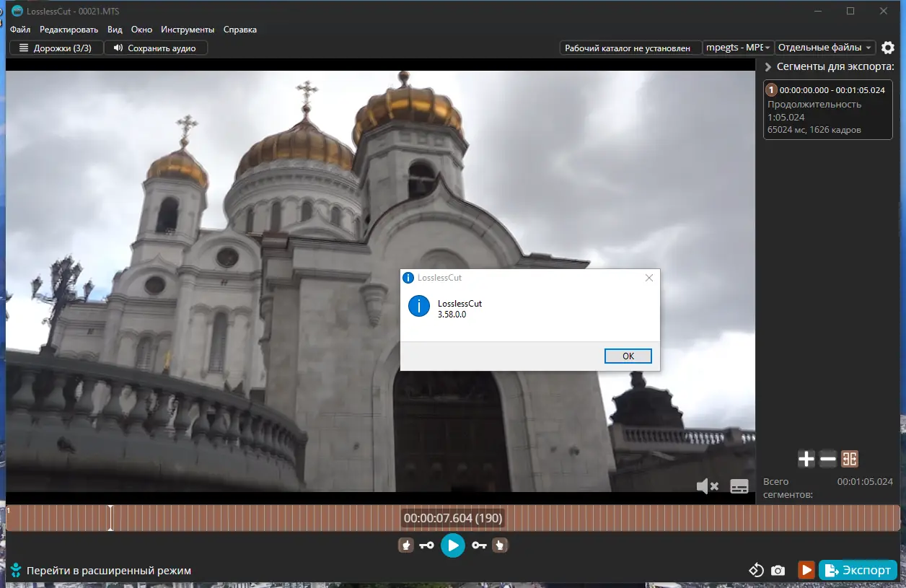Jump to previous keyframe key icon

coord(426,545)
